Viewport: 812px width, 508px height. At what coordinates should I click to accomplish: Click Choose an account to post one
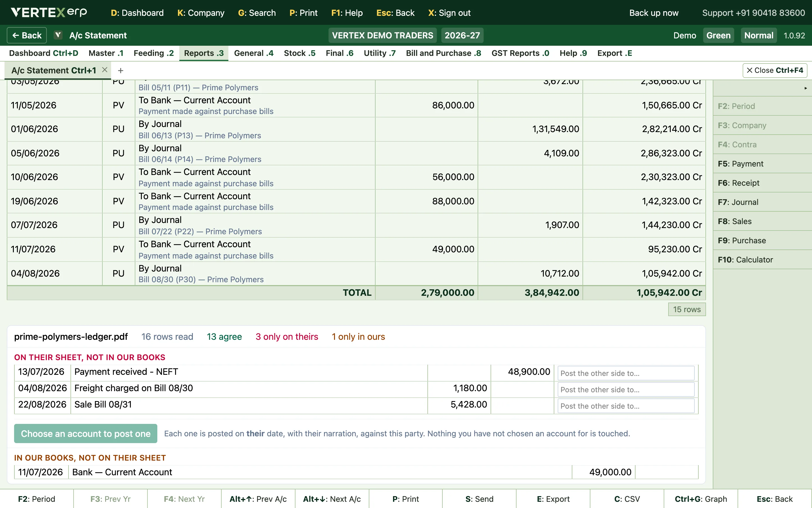[x=85, y=433]
